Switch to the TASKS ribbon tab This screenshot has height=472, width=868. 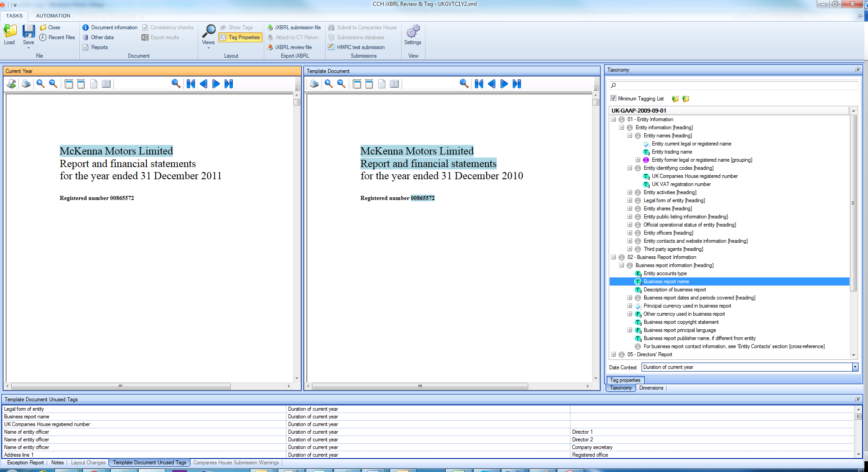14,16
